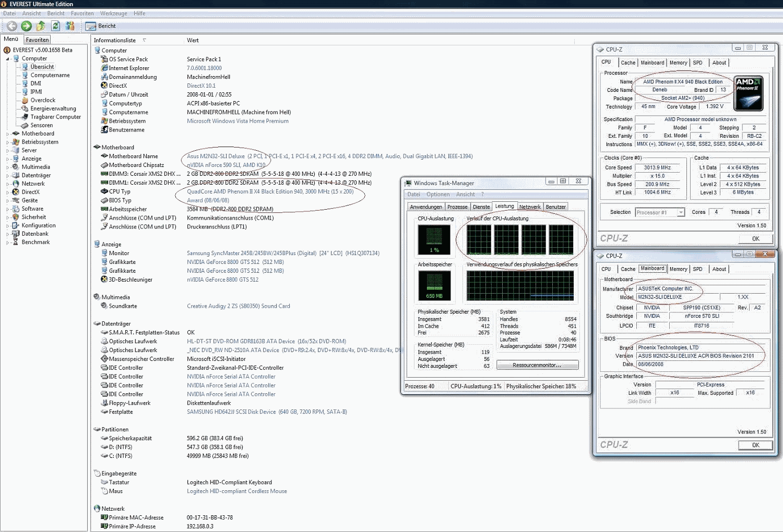Click the Netzwerk globe tree icon
The height and width of the screenshot is (532, 783).
pos(16,184)
